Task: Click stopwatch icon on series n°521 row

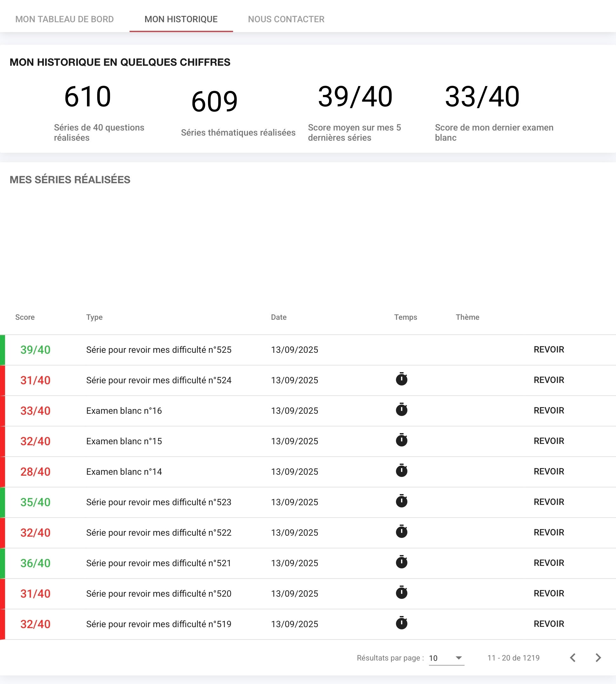Action: coord(401,562)
